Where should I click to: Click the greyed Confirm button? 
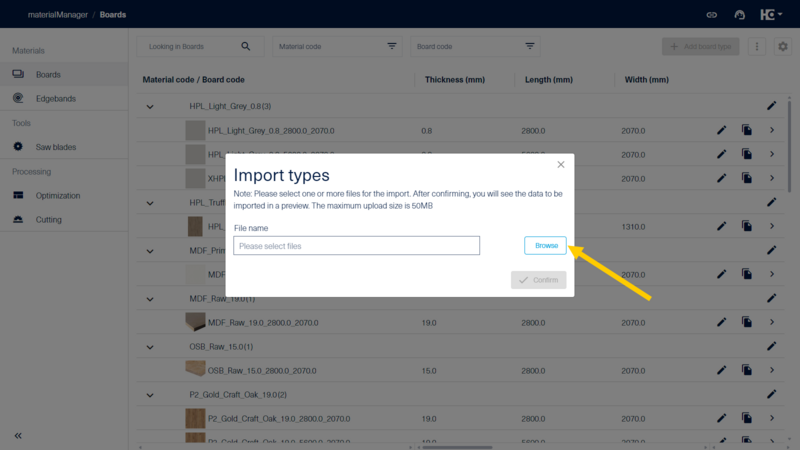pyautogui.click(x=538, y=280)
